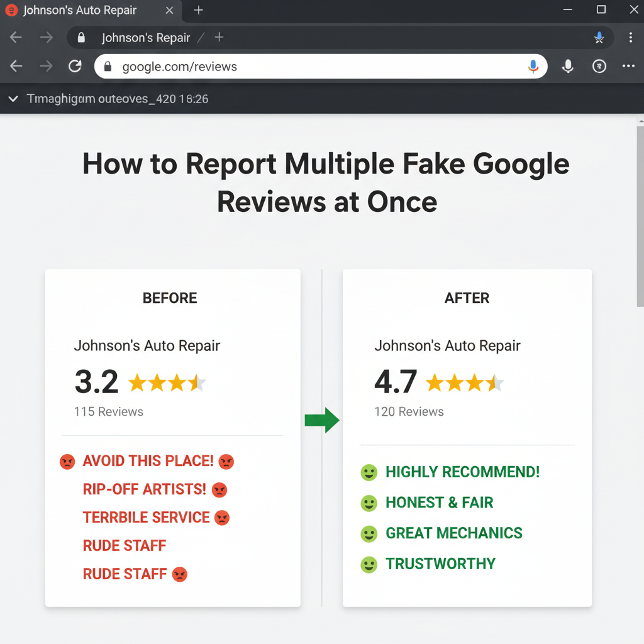This screenshot has height=644, width=644.
Task: Go forward using arrow beside reload button
Action: pos(46,66)
